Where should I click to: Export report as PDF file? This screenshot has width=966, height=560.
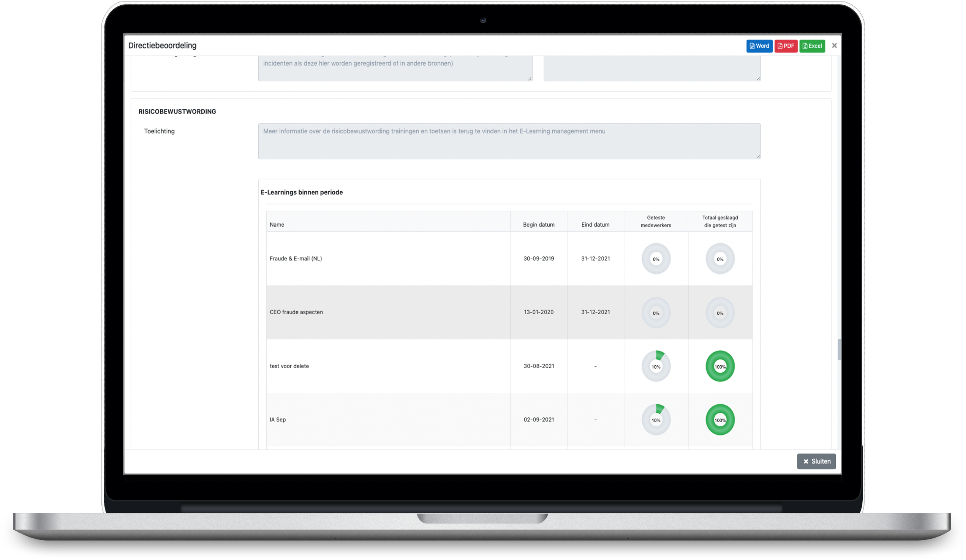coord(786,46)
